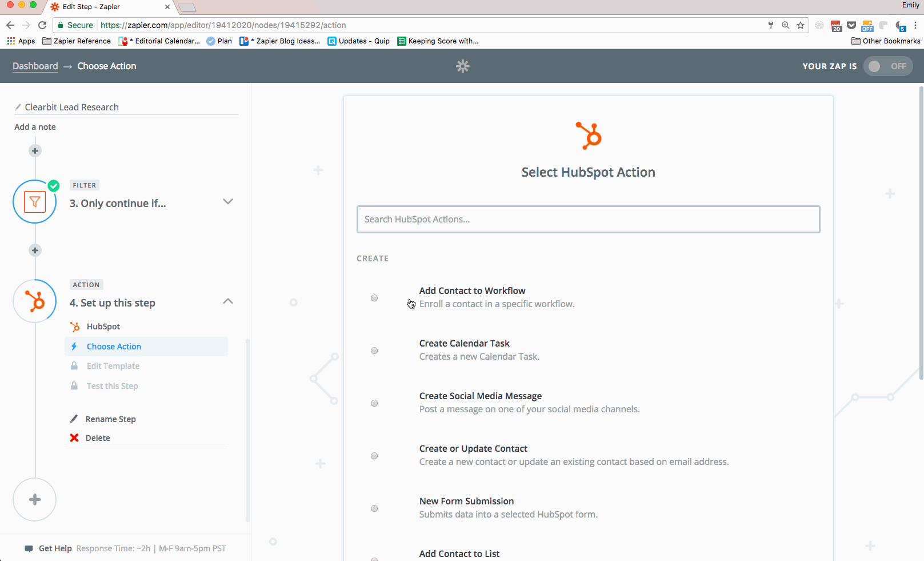Select Create or Update Contact radio button

[374, 456]
